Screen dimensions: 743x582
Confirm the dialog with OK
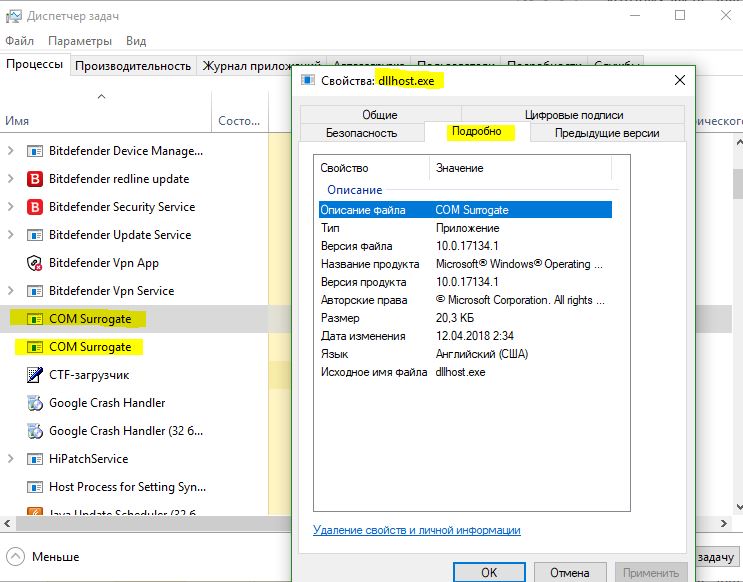coord(489,573)
